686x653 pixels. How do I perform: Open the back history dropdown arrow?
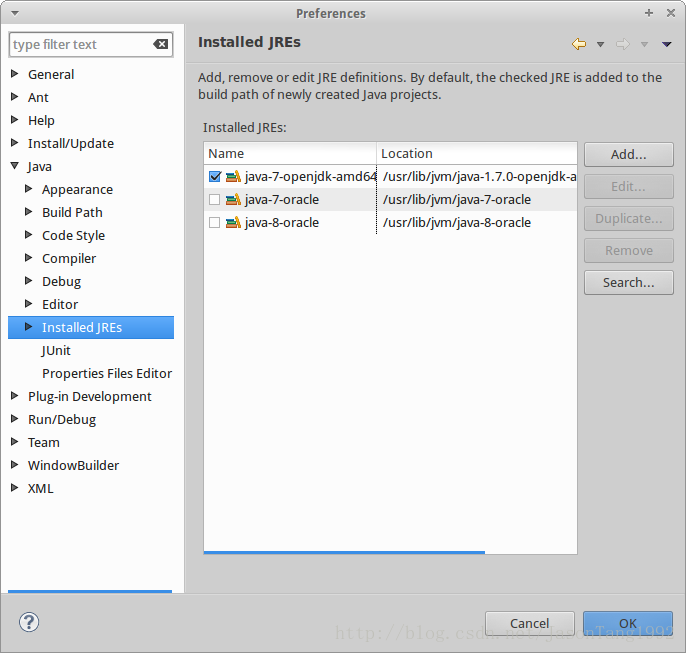[601, 44]
